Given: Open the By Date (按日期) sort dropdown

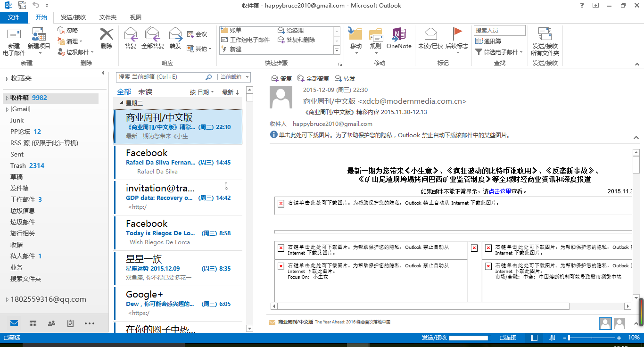Looking at the screenshot, I should (x=202, y=92).
